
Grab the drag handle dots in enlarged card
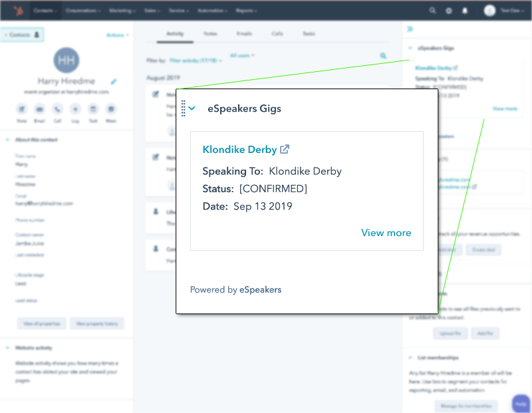click(184, 108)
